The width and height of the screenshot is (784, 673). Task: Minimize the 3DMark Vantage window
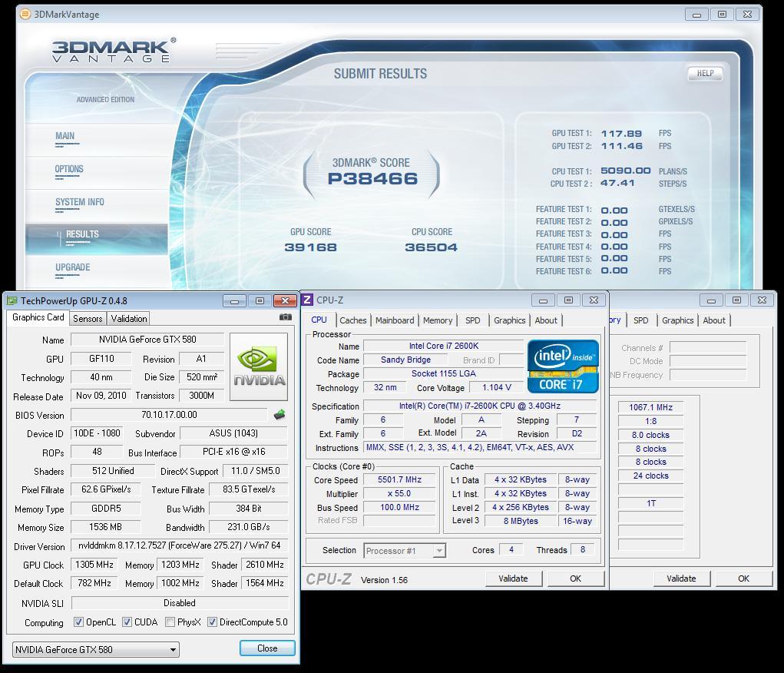tap(696, 15)
